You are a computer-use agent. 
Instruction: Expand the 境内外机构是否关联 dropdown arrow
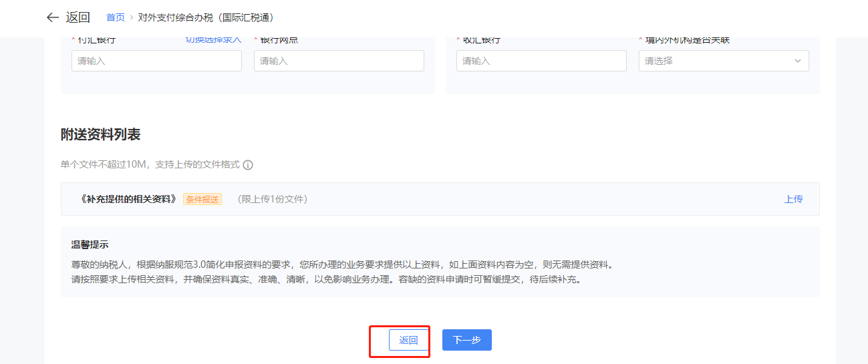[x=797, y=61]
